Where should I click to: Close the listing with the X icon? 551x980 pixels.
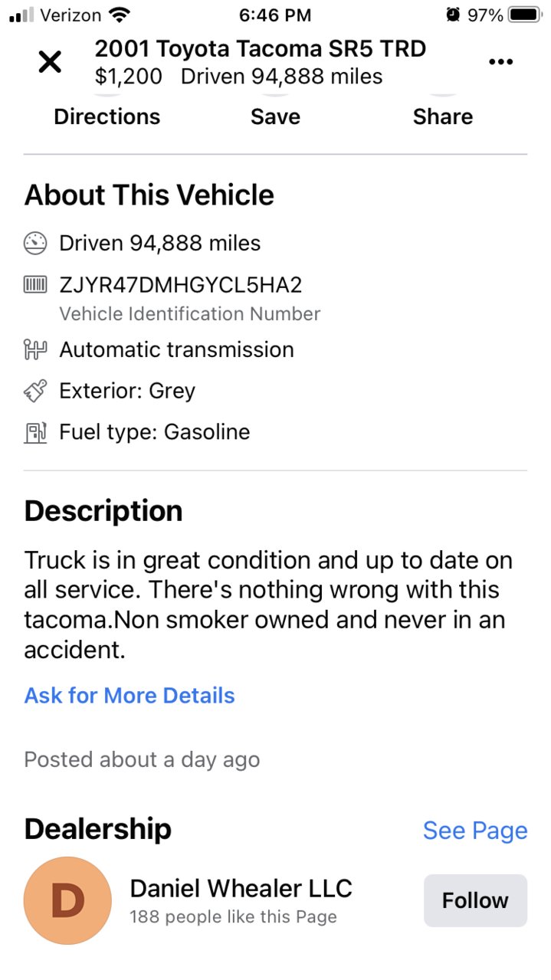point(50,63)
